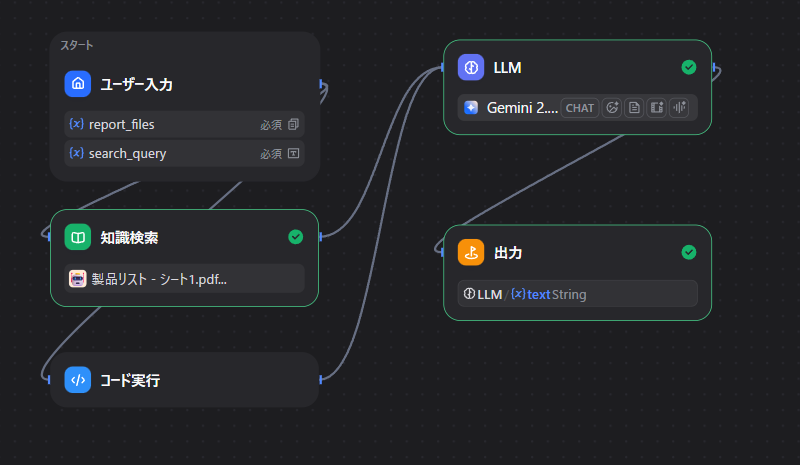Click the green checkmark on 知識検索 node
Image resolution: width=800 pixels, height=465 pixels.
coord(295,237)
